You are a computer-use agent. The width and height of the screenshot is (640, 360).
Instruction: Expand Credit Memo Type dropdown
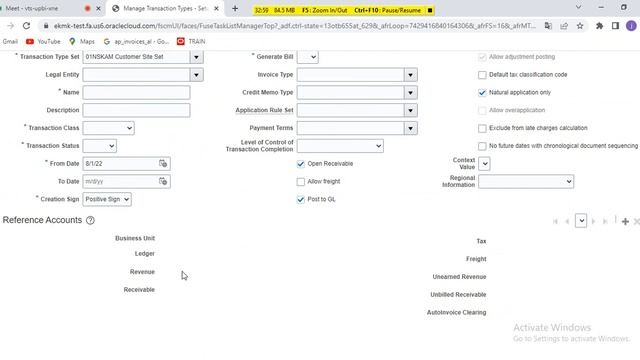click(410, 93)
